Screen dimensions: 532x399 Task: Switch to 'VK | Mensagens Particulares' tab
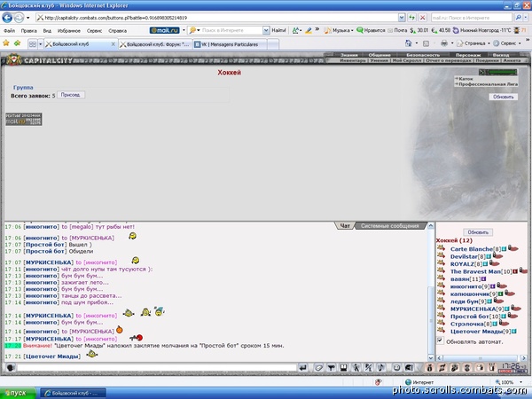(x=230, y=44)
